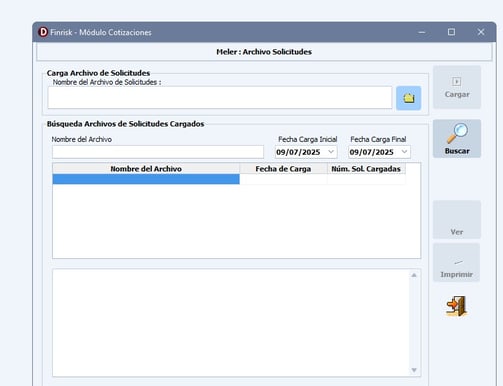Screen dimensions: 503x386
Task: Focus the Nombre del Archivo de Solicitudes field
Action: click(220, 98)
